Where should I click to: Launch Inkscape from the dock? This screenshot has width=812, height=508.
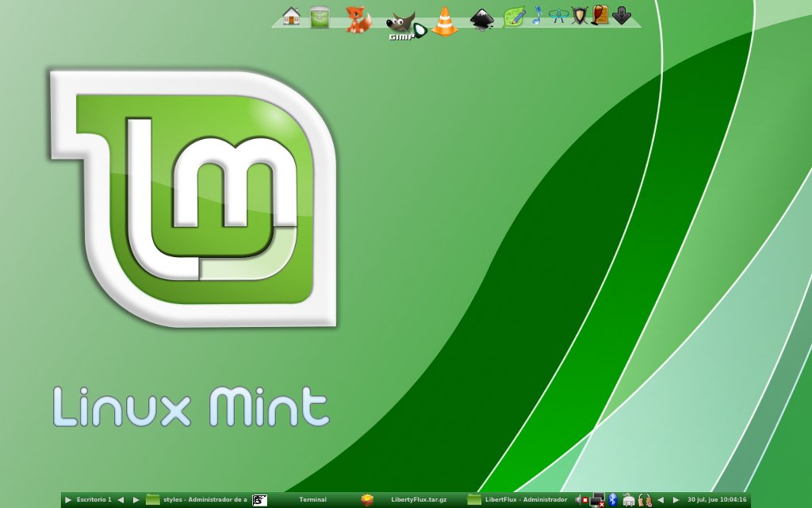coord(481,19)
